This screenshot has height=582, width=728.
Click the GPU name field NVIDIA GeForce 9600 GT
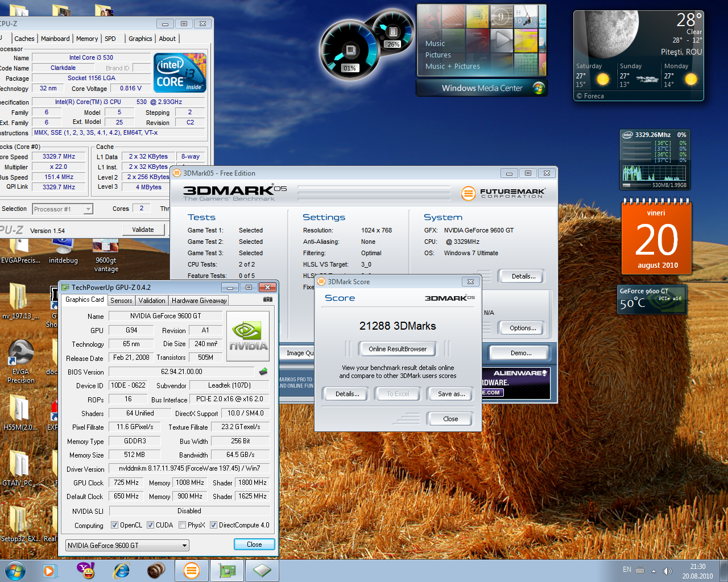166,316
